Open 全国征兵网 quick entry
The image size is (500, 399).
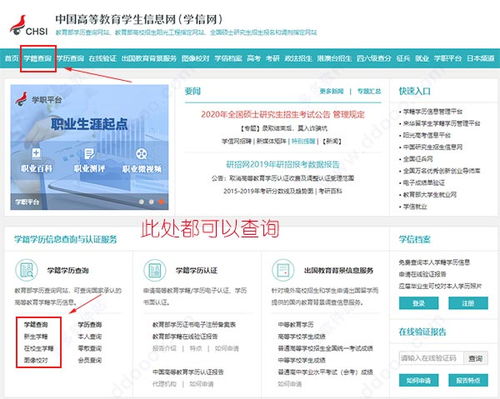coord(418,159)
